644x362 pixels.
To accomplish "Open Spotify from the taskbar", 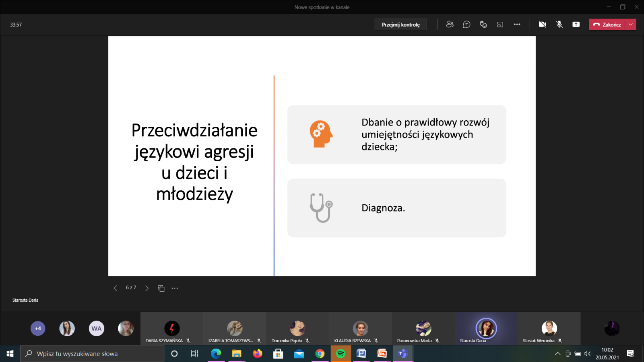I will 341,354.
